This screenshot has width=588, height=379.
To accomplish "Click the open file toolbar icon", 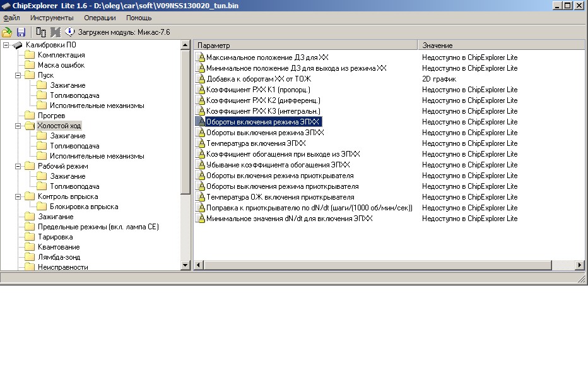I will pos(7,32).
